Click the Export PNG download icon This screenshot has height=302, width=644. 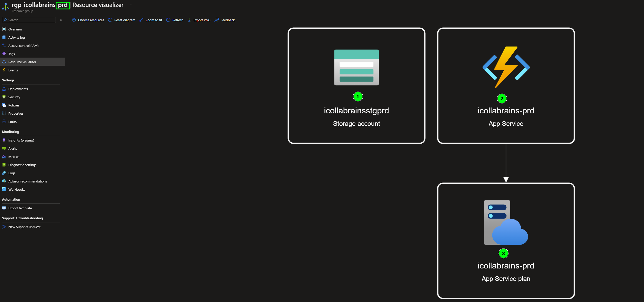click(x=189, y=20)
